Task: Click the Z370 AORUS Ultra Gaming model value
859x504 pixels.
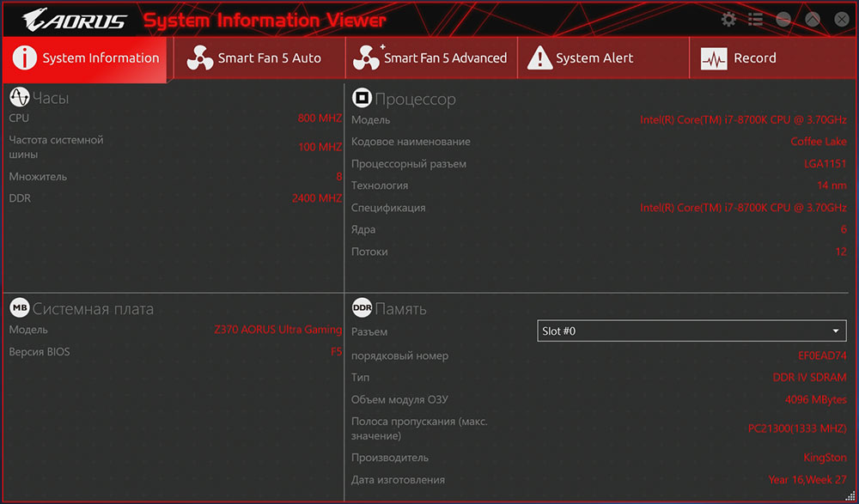Action: (277, 330)
